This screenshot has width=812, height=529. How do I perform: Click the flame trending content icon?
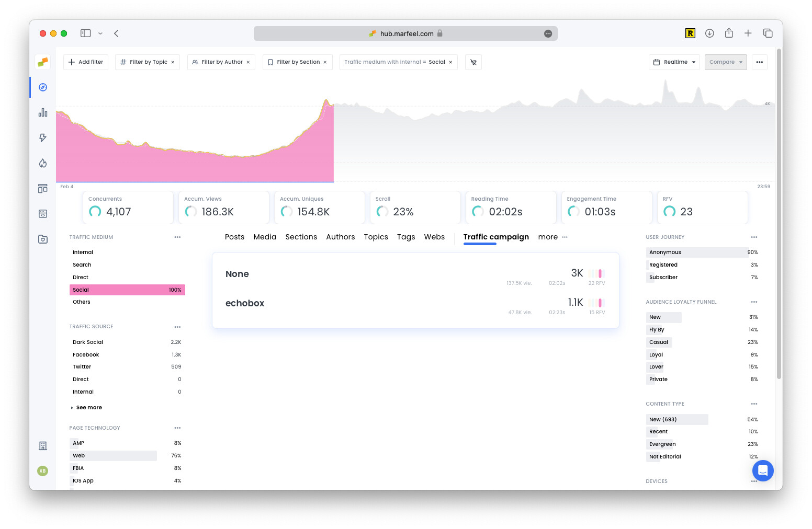click(42, 163)
